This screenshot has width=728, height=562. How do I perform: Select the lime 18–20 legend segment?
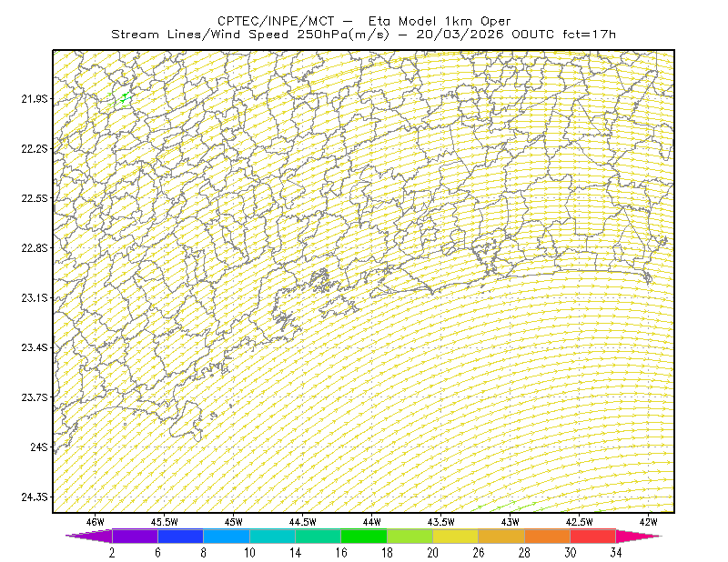coord(410,536)
